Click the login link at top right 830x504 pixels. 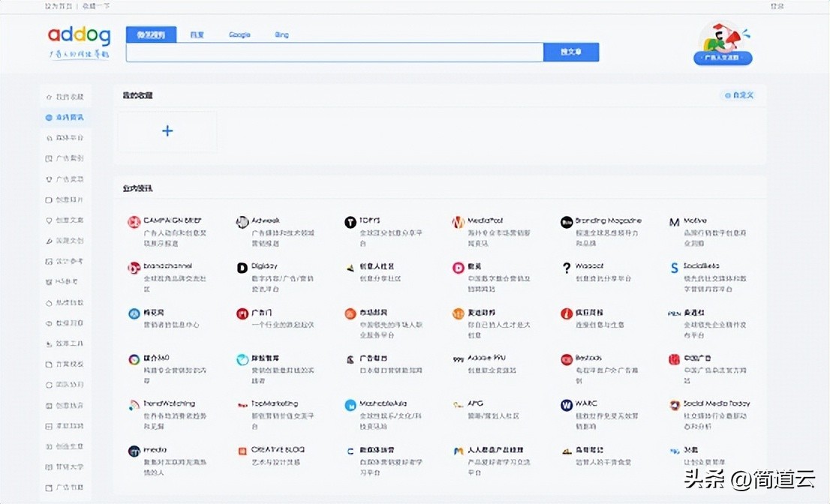pyautogui.click(x=776, y=6)
